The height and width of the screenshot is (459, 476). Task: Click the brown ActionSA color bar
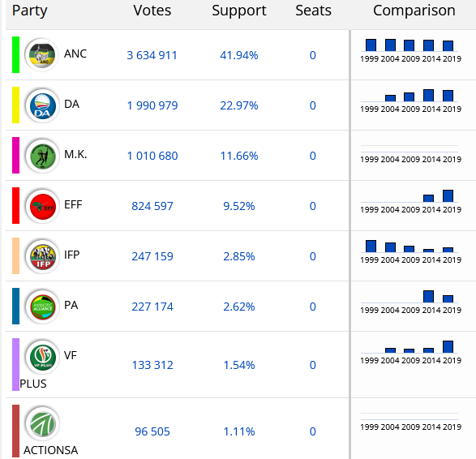(15, 431)
